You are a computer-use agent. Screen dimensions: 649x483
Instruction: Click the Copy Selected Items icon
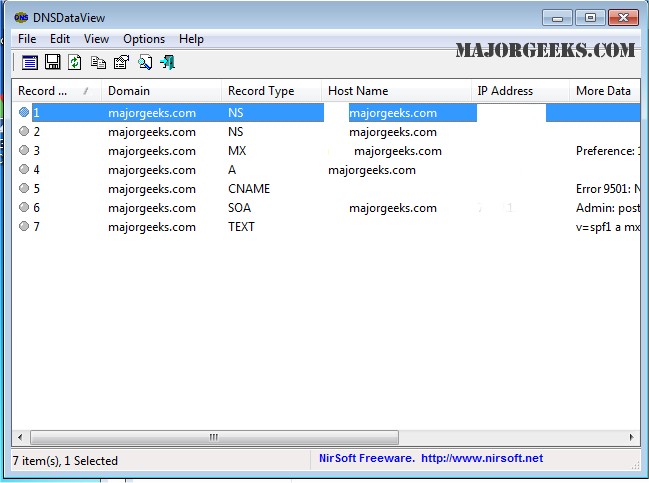(x=98, y=62)
